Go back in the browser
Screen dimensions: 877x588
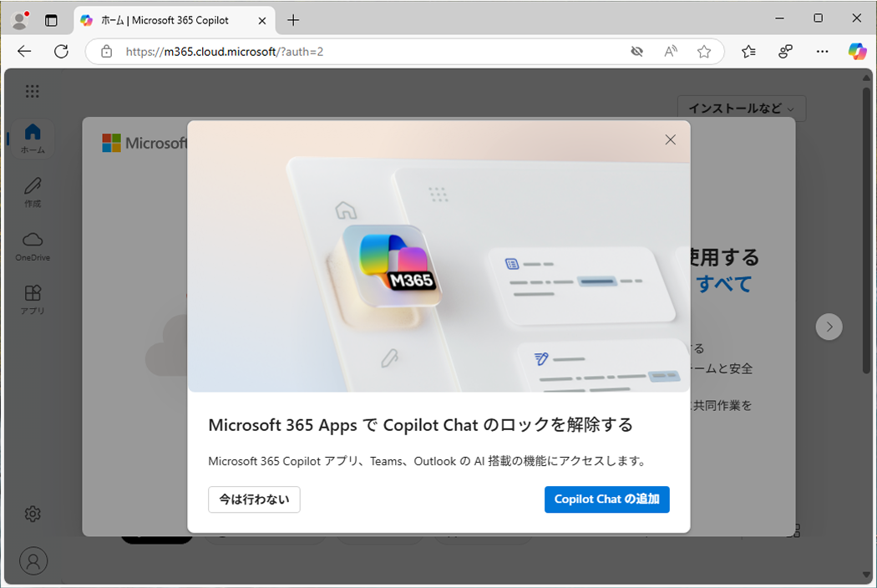coord(24,52)
